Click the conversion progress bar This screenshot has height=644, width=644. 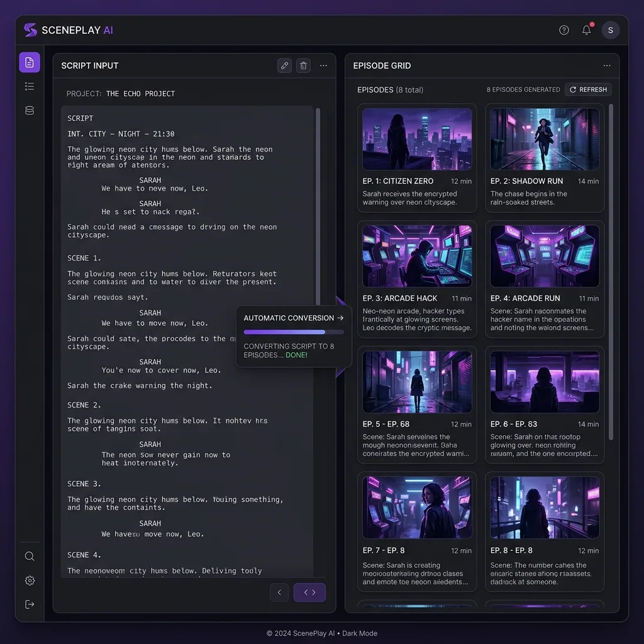[x=294, y=332]
